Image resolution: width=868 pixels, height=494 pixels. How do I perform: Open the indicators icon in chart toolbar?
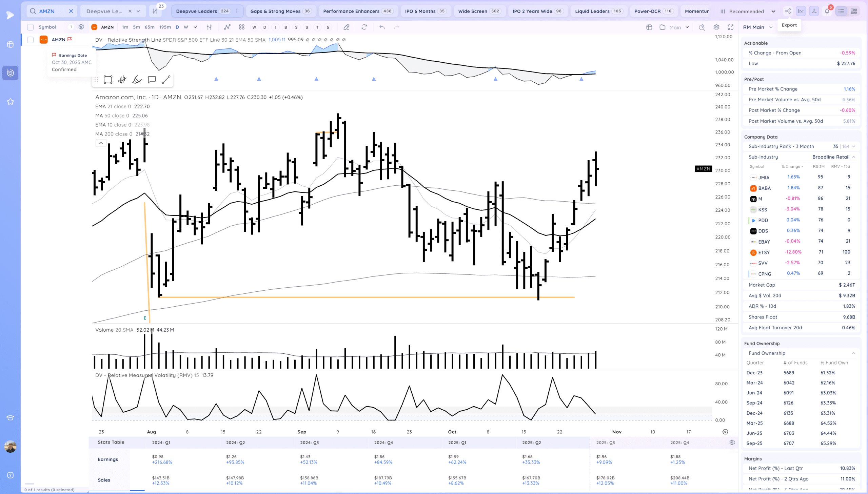point(227,27)
